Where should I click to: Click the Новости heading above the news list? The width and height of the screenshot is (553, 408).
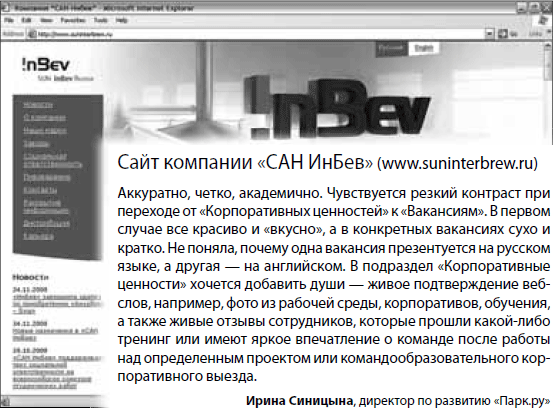tap(30, 277)
